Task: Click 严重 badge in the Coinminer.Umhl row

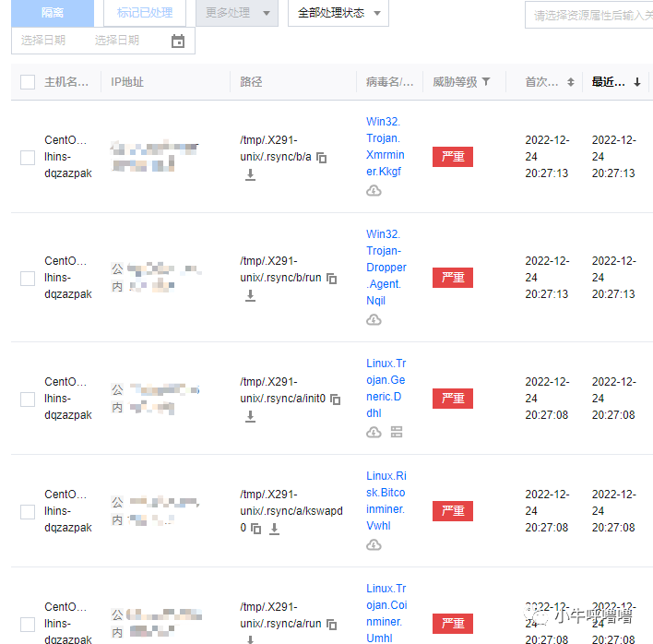Action: click(453, 623)
